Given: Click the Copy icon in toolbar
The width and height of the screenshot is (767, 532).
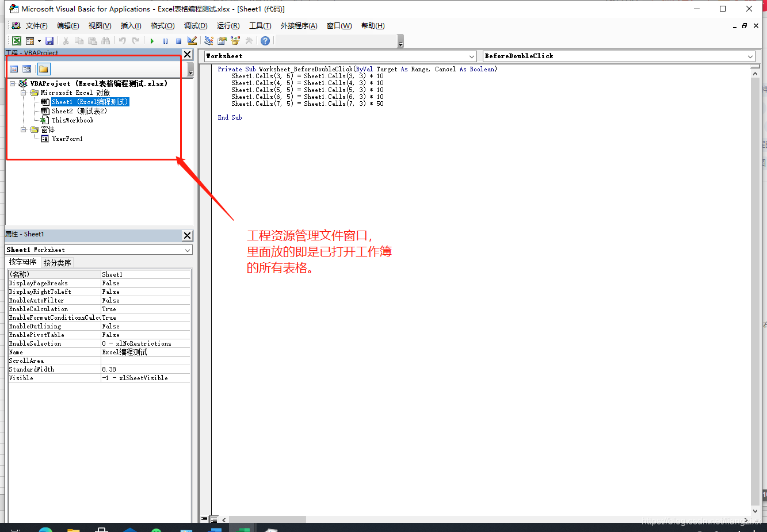Looking at the screenshot, I should click(x=79, y=41).
